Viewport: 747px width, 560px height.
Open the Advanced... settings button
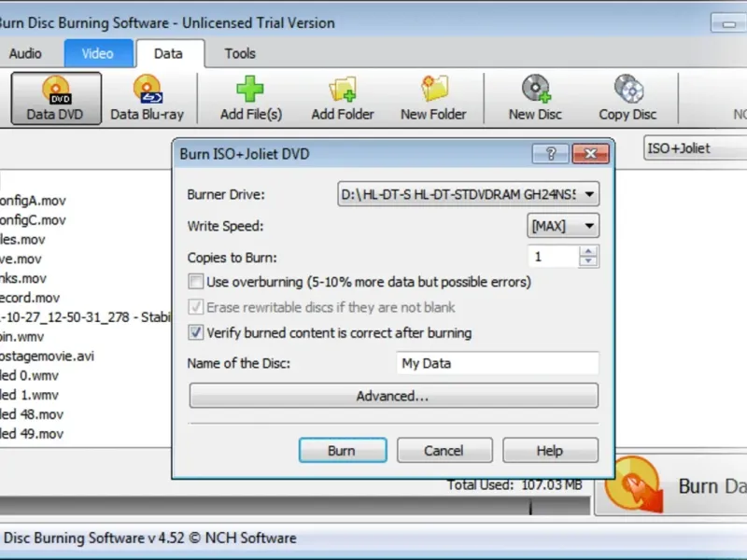click(393, 396)
